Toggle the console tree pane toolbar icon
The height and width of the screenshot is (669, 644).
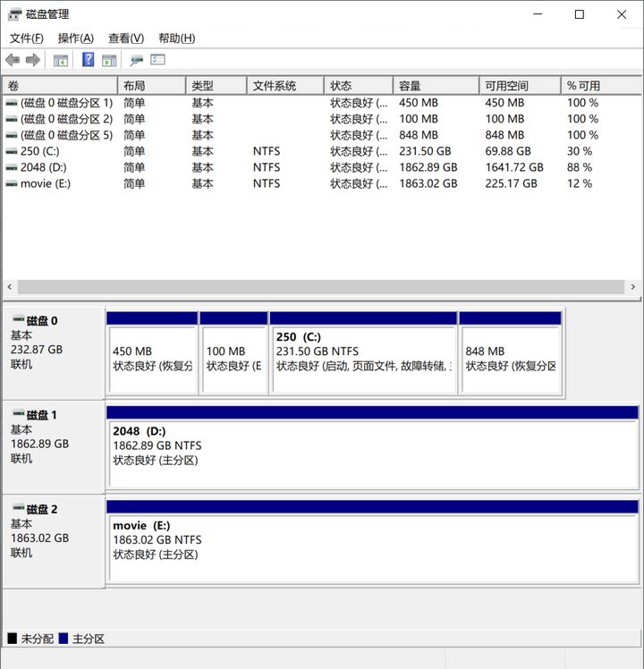(61, 61)
